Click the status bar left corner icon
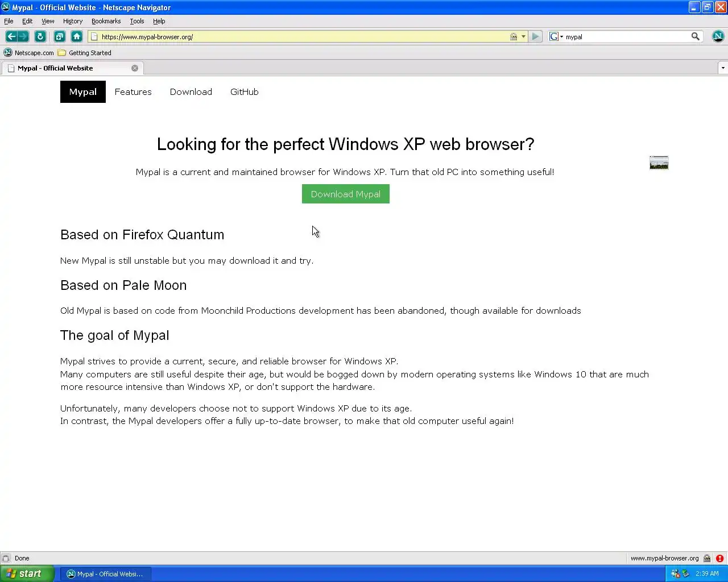 click(x=6, y=558)
